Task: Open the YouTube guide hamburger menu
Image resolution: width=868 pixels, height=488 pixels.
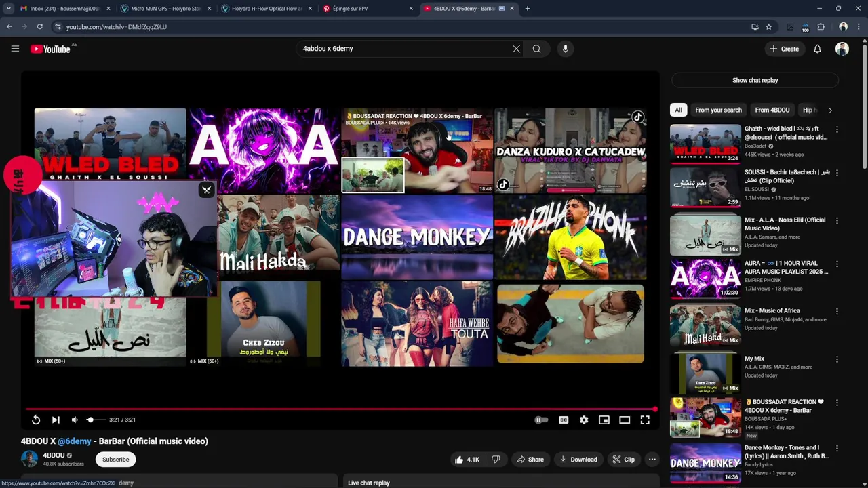Action: [x=15, y=49]
